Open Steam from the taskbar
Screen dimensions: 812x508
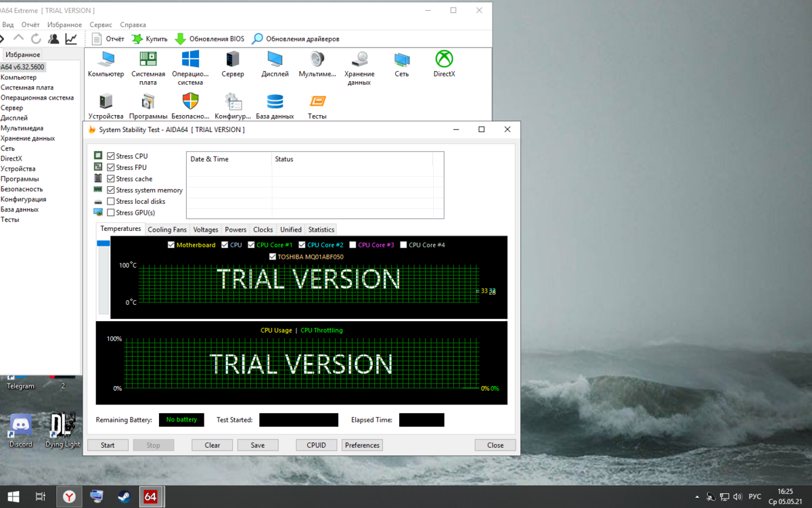(124, 496)
